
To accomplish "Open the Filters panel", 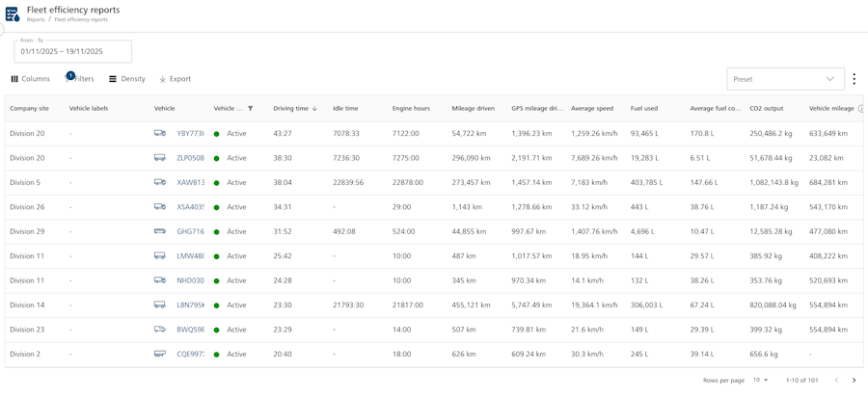I will point(79,79).
